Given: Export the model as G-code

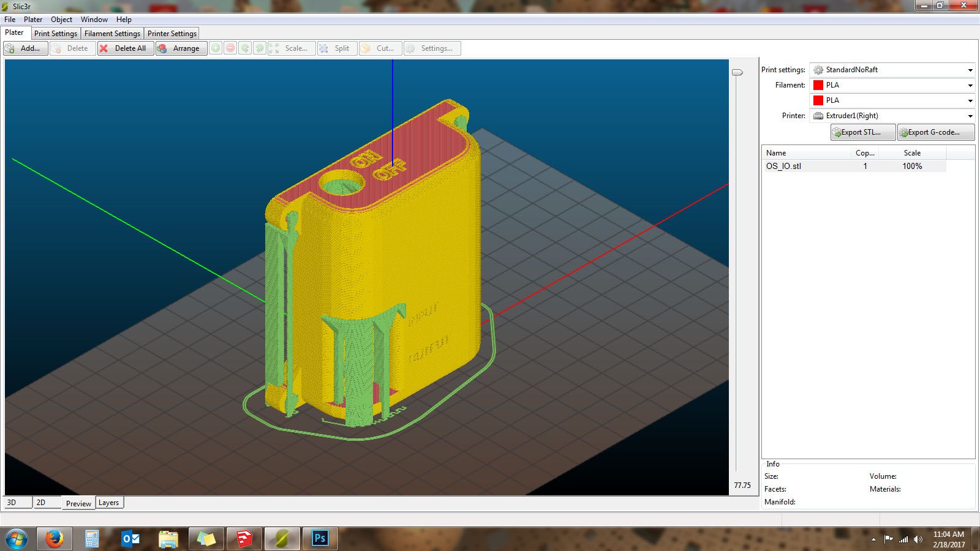Looking at the screenshot, I should pyautogui.click(x=935, y=132).
